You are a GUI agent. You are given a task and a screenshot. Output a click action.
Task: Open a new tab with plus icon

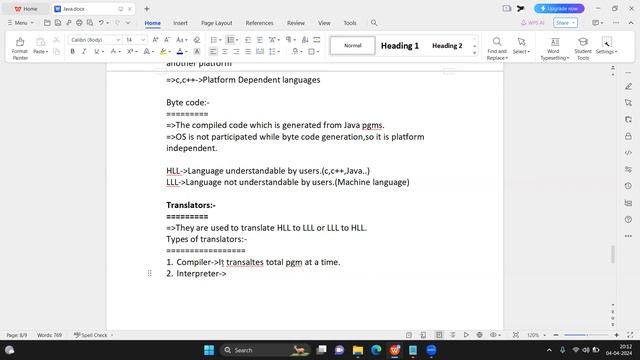pyautogui.click(x=147, y=9)
